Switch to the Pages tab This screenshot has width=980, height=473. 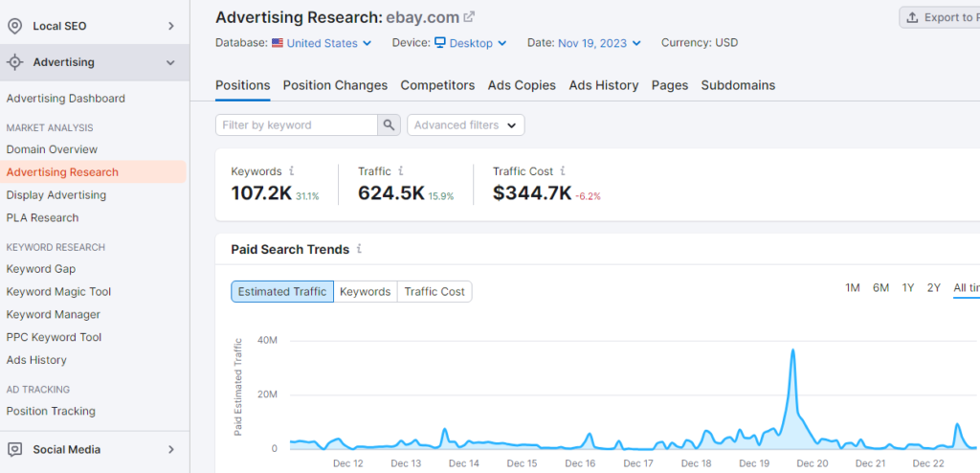pyautogui.click(x=669, y=85)
